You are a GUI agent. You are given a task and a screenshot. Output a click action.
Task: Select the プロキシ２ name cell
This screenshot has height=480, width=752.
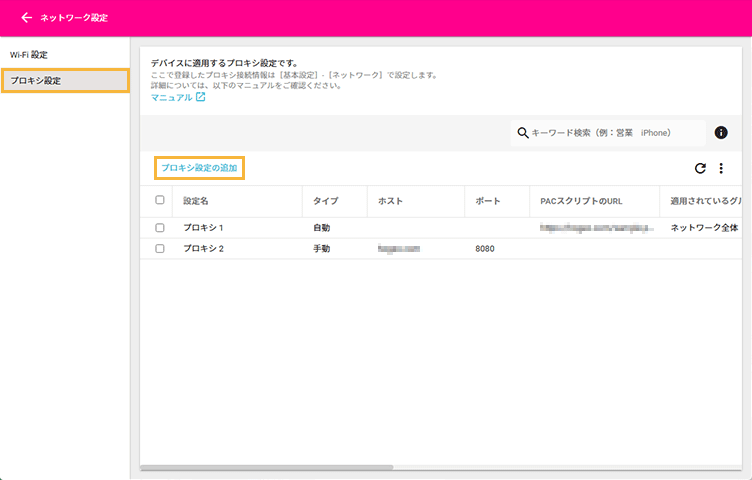[x=203, y=248]
